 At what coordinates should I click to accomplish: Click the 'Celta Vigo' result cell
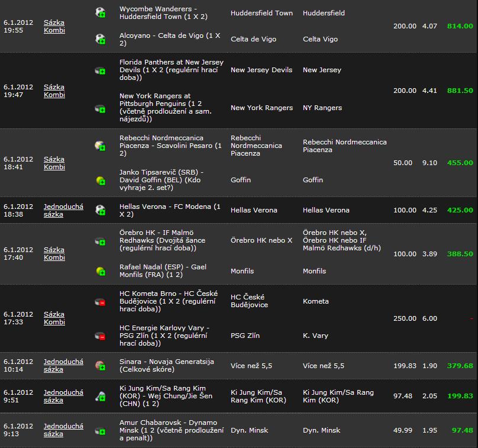(320, 39)
